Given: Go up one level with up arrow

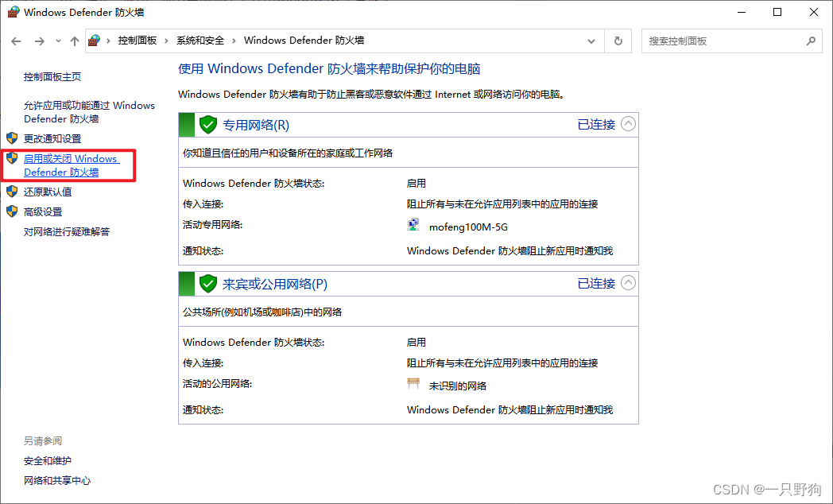Looking at the screenshot, I should point(75,41).
